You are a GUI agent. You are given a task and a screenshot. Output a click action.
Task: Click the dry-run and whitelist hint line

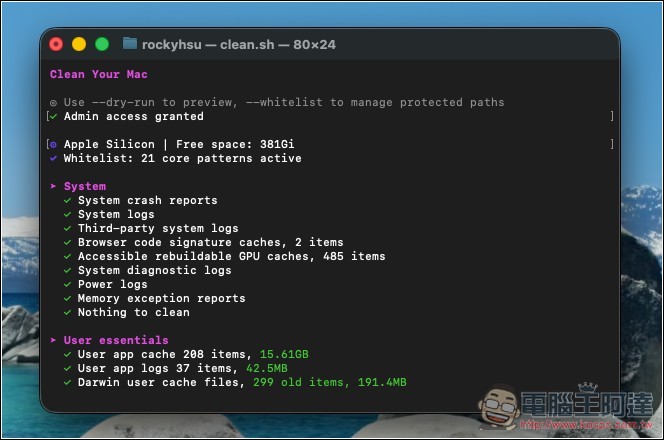click(277, 102)
